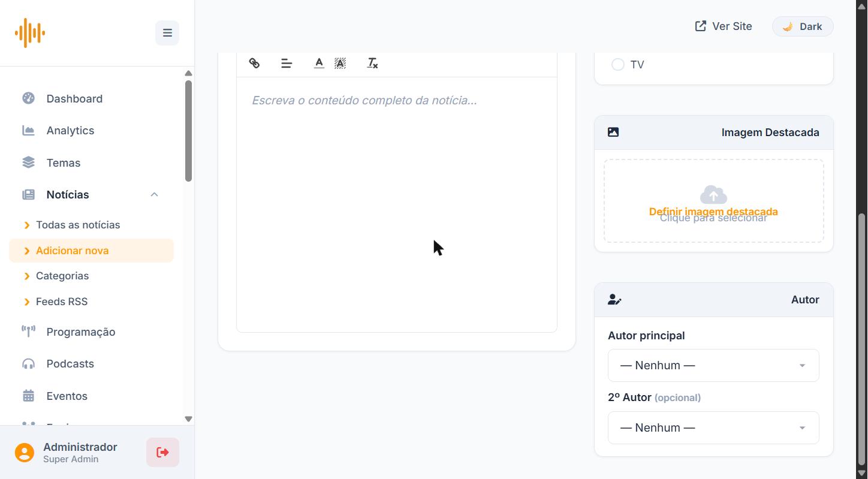Select the TV radio option
The width and height of the screenshot is (868, 479).
[618, 65]
